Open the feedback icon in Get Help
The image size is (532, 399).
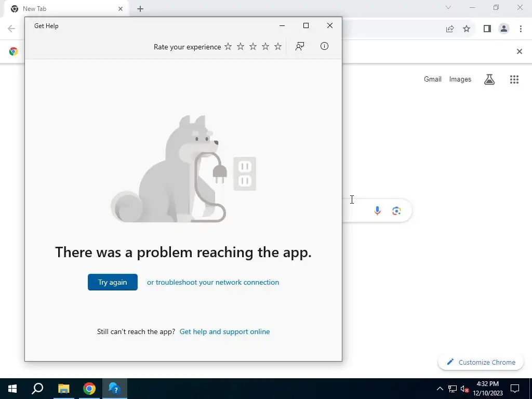point(300,46)
